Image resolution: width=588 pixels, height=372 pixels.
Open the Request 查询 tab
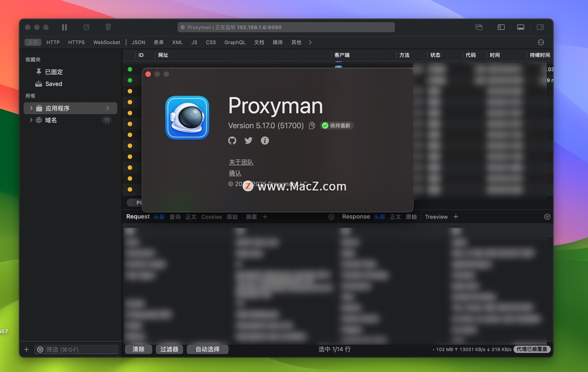coord(175,217)
